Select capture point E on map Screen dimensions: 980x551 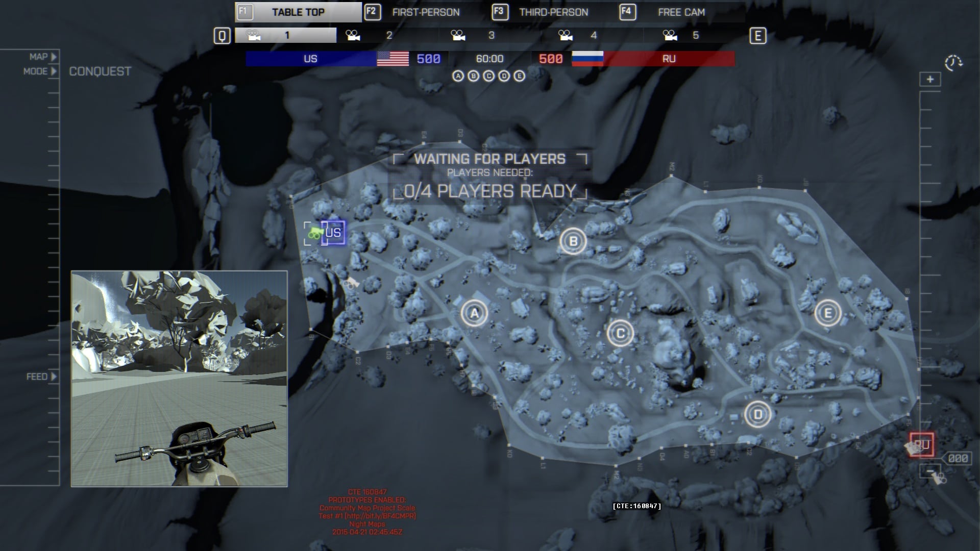click(827, 313)
